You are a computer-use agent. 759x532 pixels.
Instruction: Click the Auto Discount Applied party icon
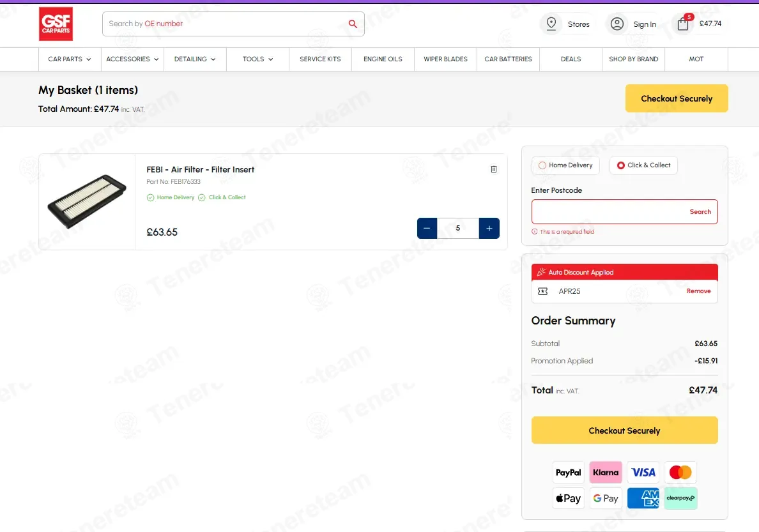point(541,272)
